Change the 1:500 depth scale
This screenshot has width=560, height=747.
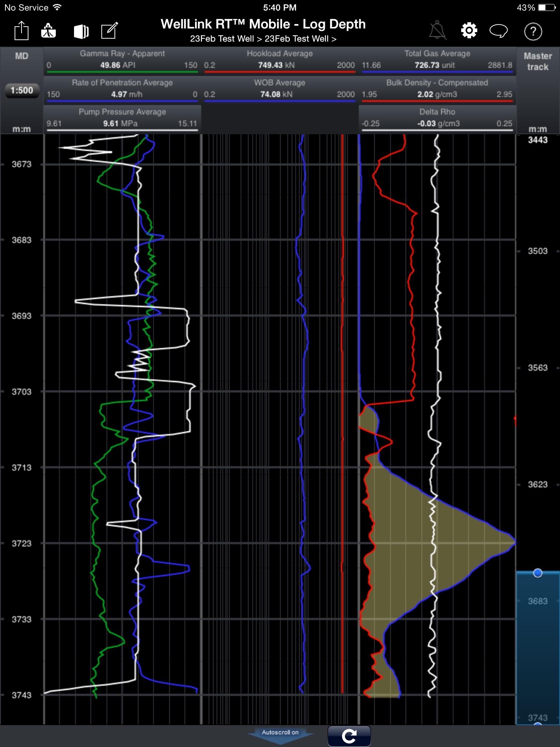pos(22,90)
